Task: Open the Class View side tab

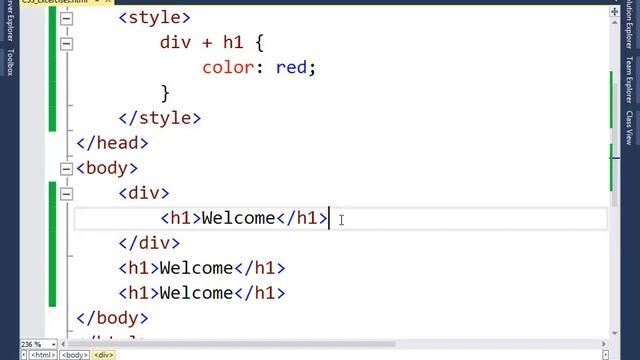Action: point(629,128)
